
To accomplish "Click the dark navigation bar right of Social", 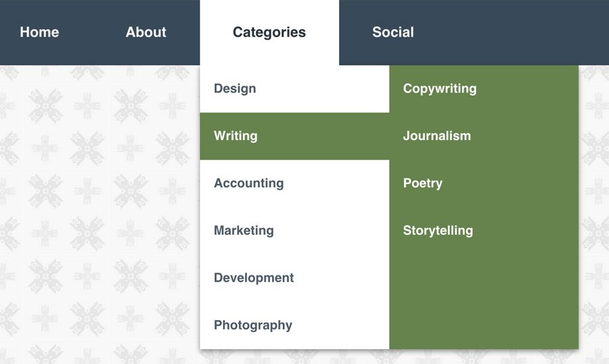I will tap(514, 32).
